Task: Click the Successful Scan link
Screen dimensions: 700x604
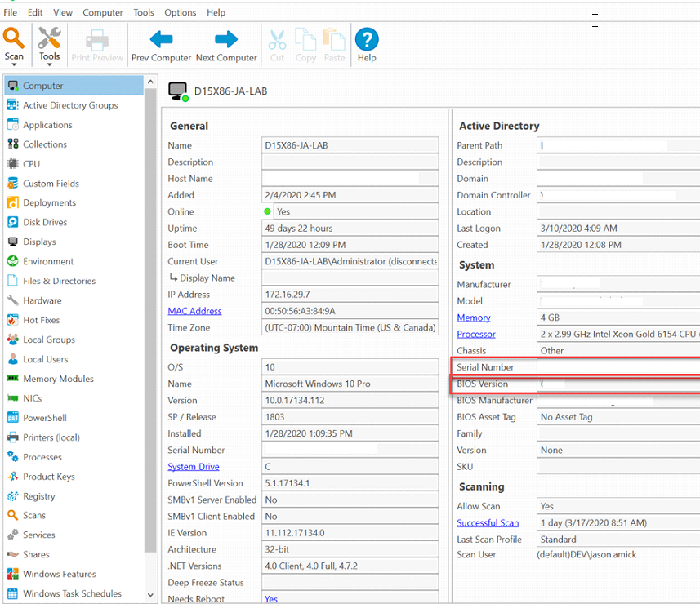Action: pyautogui.click(x=488, y=523)
